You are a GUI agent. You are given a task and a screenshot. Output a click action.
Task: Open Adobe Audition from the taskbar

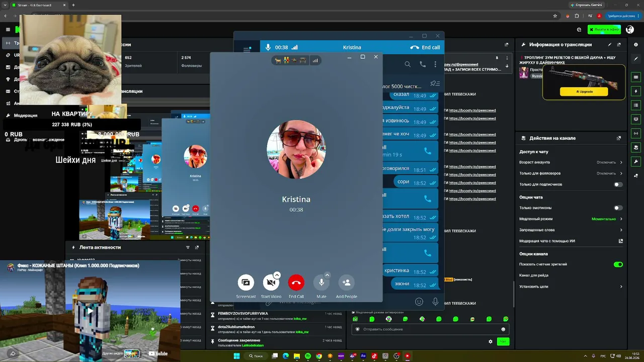[363, 356]
